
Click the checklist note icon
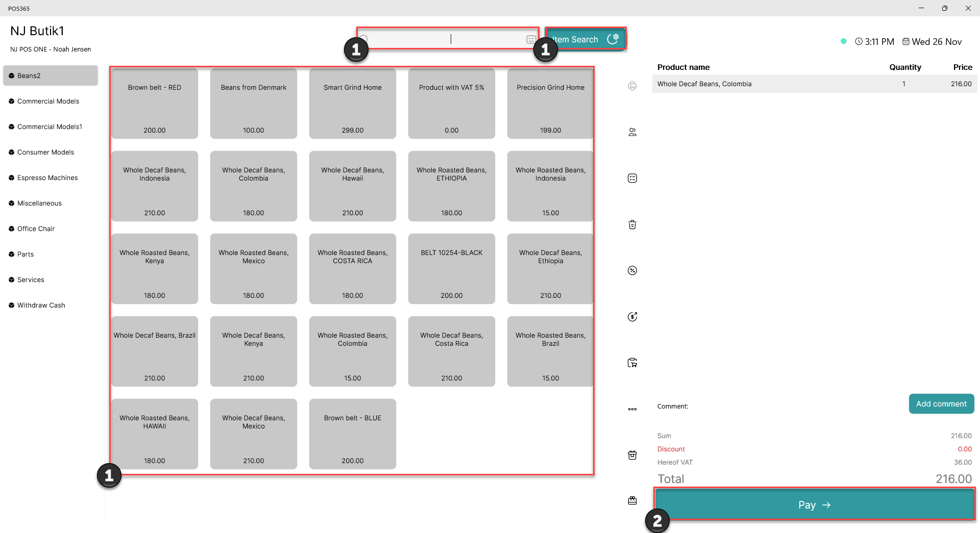pyautogui.click(x=632, y=178)
